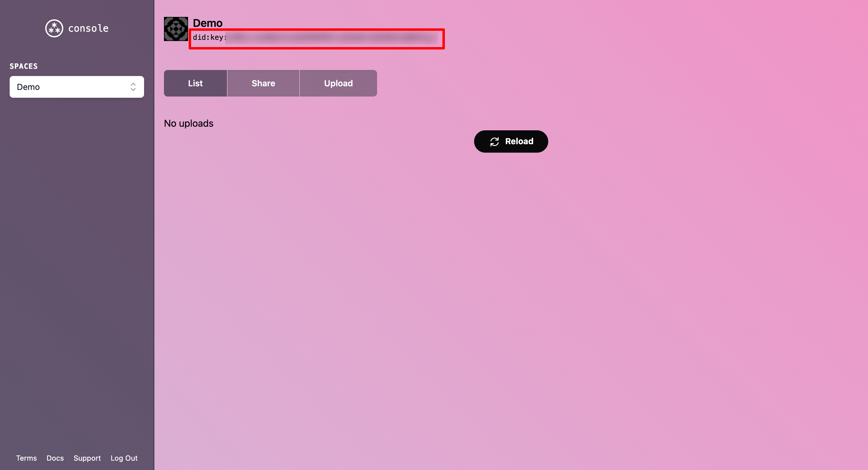This screenshot has height=470, width=868.
Task: Click the "No uploads" message
Action: point(188,123)
